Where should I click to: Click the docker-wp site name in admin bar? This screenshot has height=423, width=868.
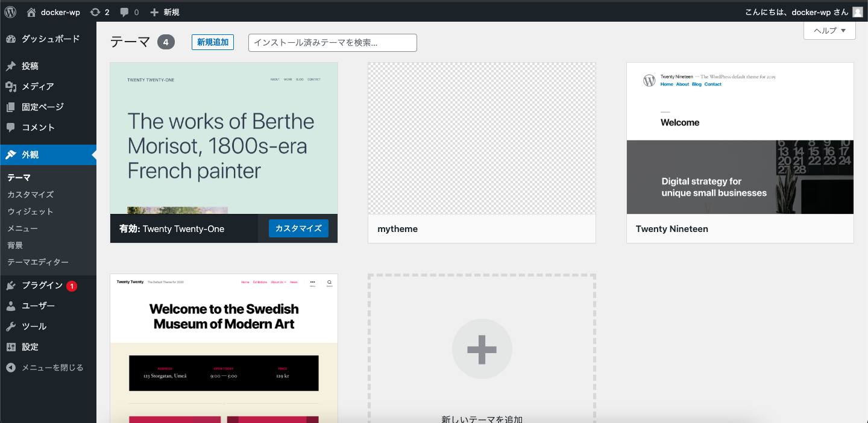pos(60,12)
